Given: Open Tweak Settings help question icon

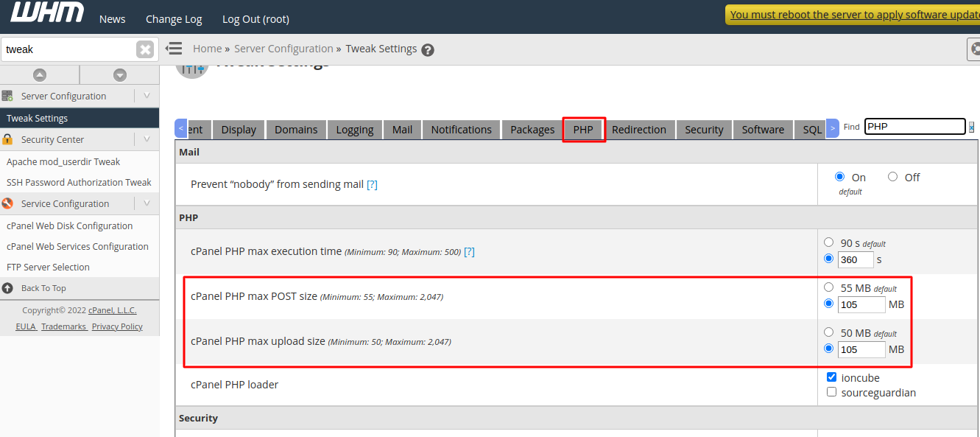Looking at the screenshot, I should (x=428, y=50).
